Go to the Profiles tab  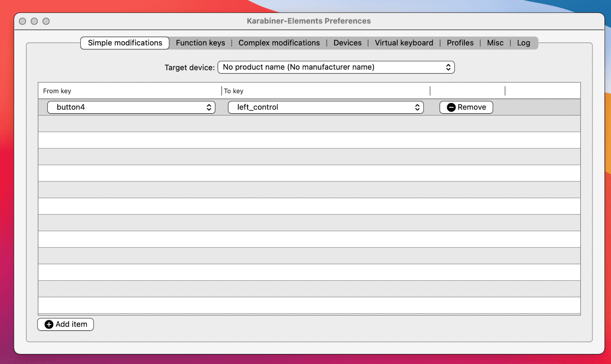(460, 43)
